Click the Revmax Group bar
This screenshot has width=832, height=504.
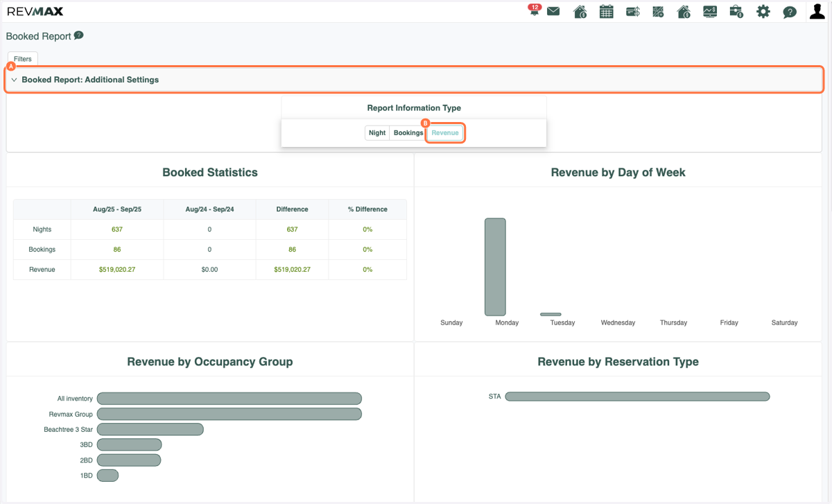(x=229, y=414)
